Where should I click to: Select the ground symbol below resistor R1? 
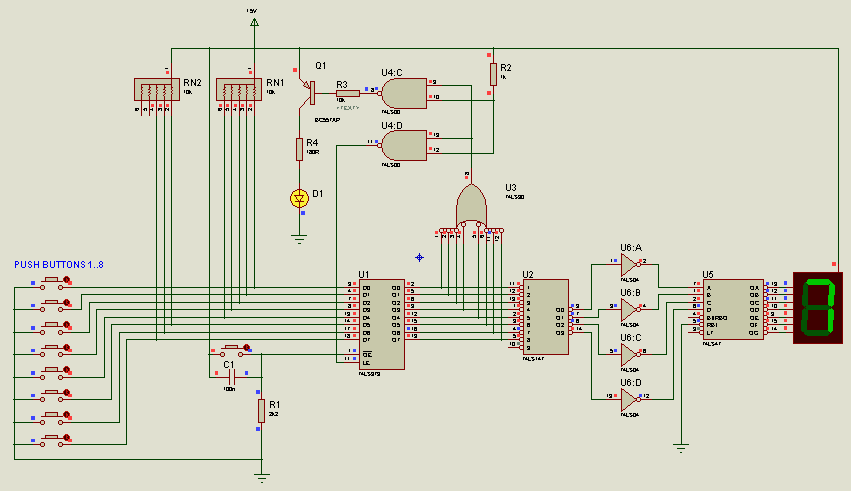262,478
